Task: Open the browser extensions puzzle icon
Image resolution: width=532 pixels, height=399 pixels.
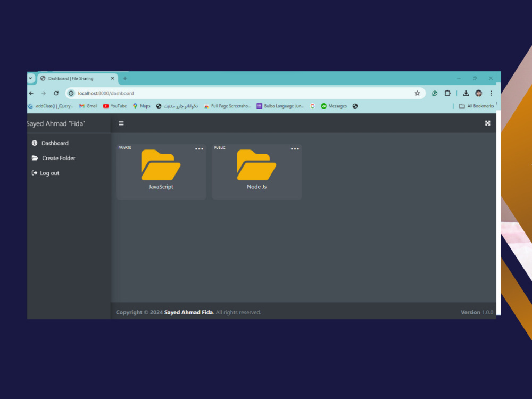Action: (x=447, y=93)
